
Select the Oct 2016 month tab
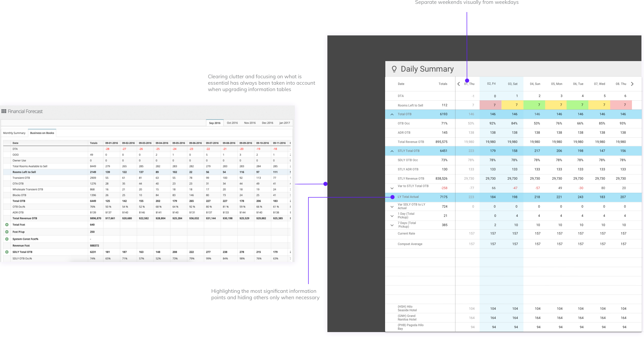tap(232, 123)
